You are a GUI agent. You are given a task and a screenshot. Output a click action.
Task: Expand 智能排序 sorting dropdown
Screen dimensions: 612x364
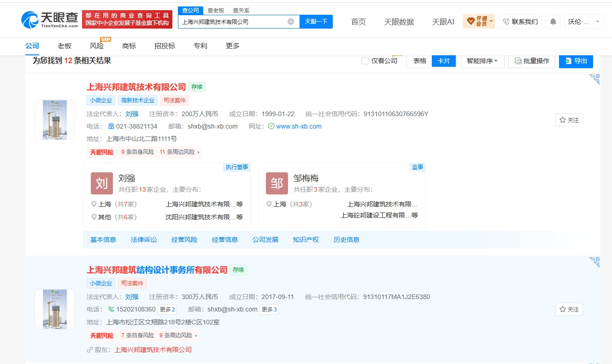pos(482,61)
